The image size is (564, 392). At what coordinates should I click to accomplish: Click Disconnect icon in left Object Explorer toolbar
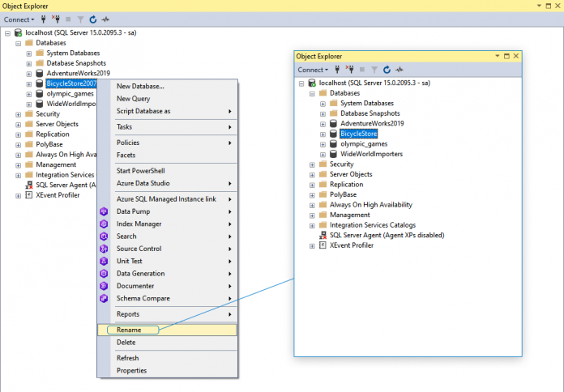click(x=56, y=19)
